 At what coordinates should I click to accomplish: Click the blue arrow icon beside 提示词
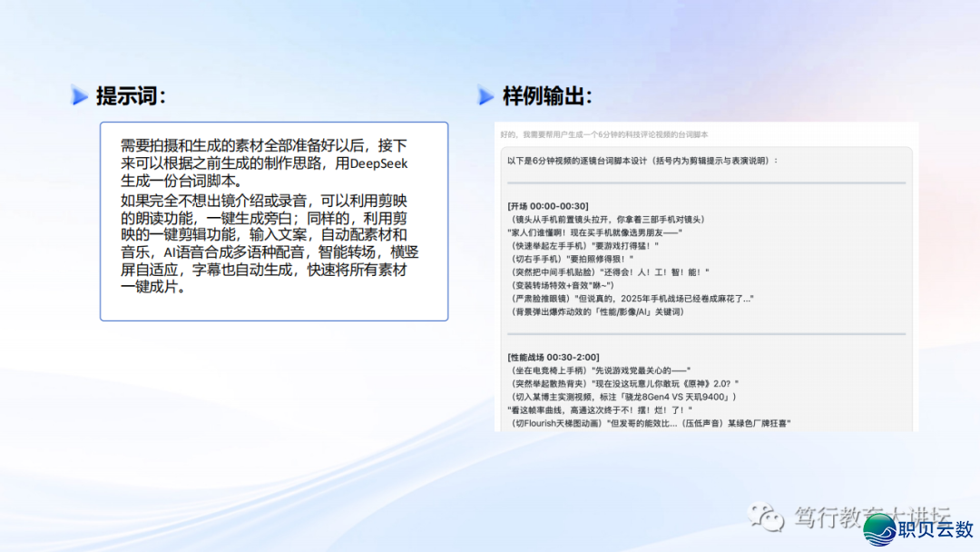click(80, 95)
